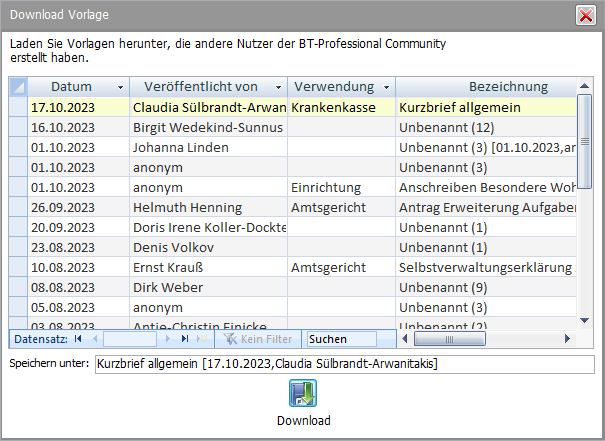Click the Bezeichnung column header
Screen dimensions: 605x441
click(485, 87)
